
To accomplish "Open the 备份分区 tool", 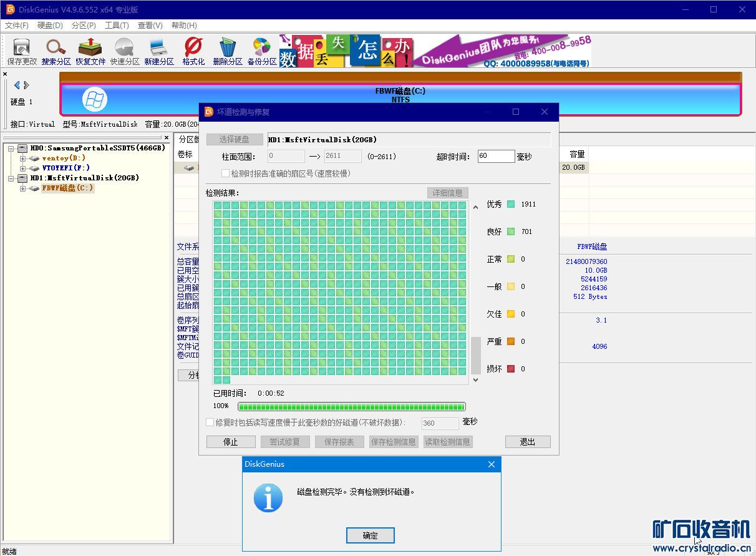I will pyautogui.click(x=262, y=51).
